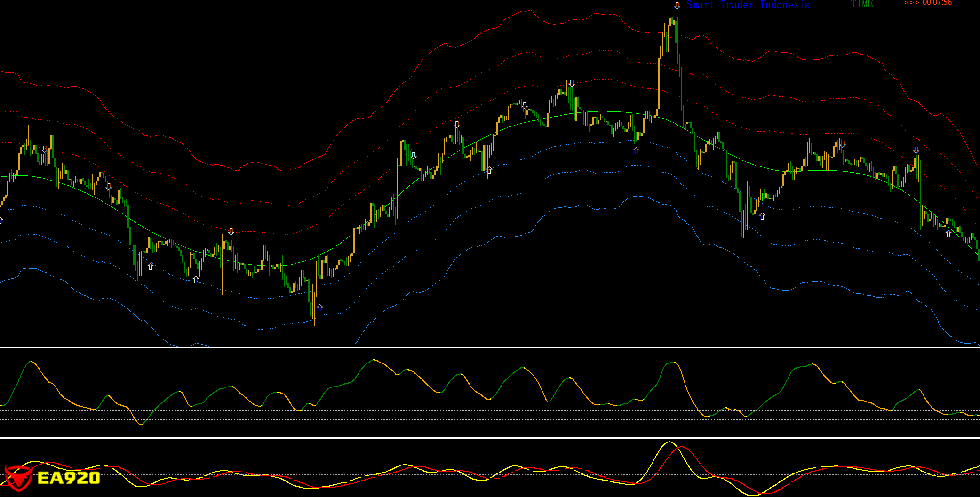
Task: Click the down arrow above the tallest price spike
Action: (x=677, y=6)
